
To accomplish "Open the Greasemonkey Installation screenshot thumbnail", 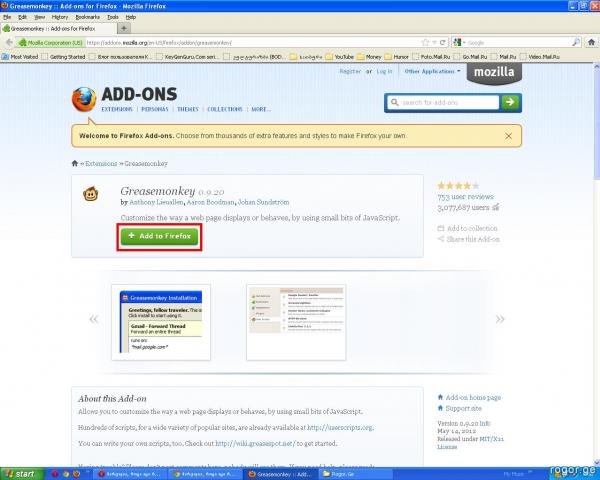I will coord(161,322).
